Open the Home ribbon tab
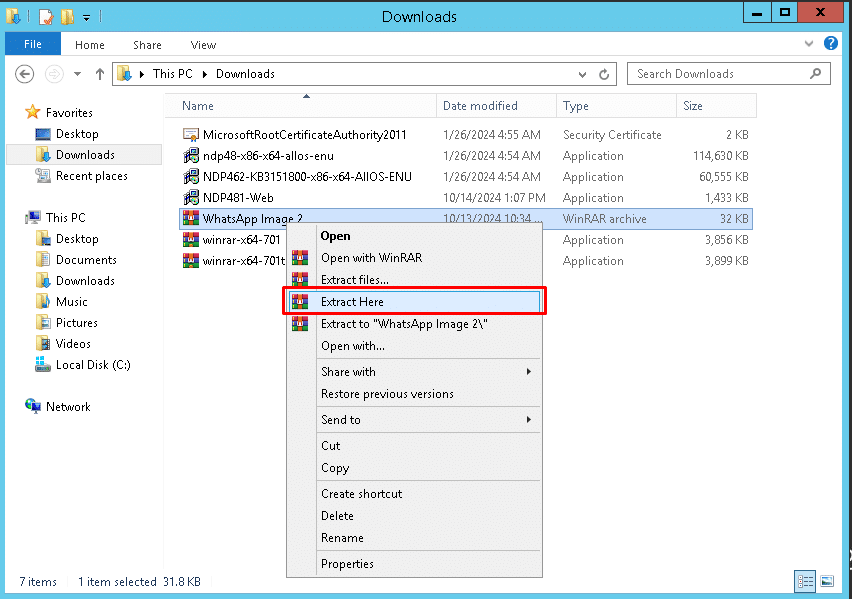The height and width of the screenshot is (599, 852). coord(90,45)
